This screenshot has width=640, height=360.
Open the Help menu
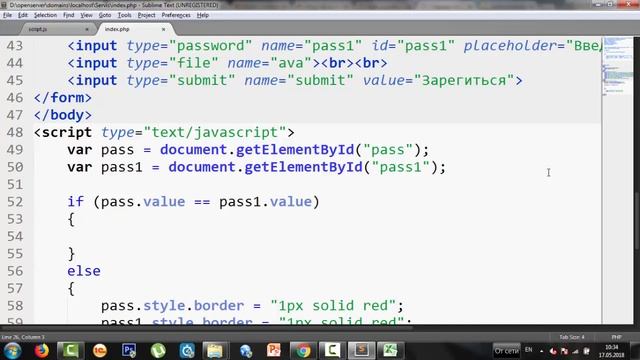pos(203,15)
